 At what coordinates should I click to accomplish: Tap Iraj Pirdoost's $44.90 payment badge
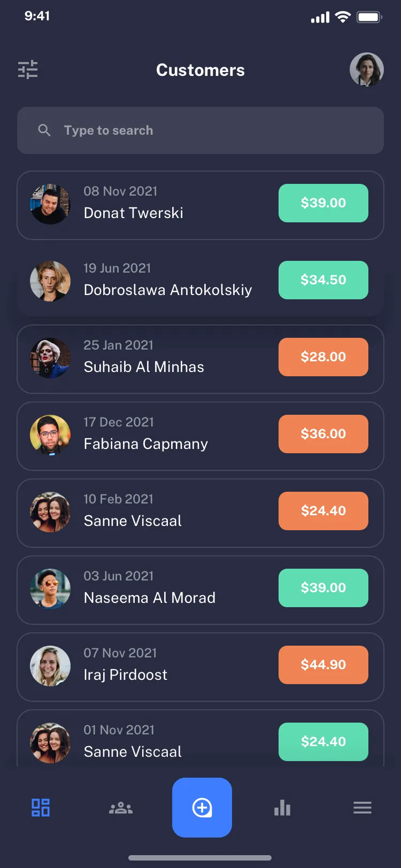pos(323,665)
